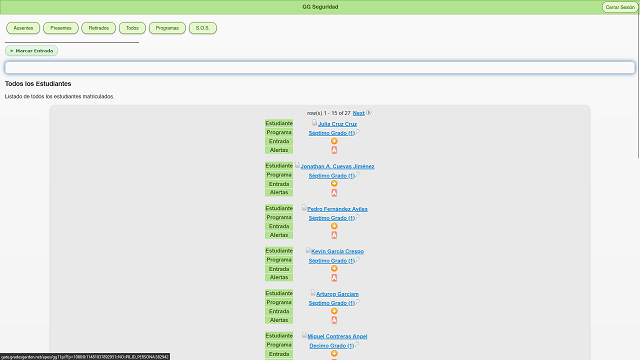This screenshot has width=640, height=360.
Task: Switch to the Presentes tab
Action: coord(61,28)
